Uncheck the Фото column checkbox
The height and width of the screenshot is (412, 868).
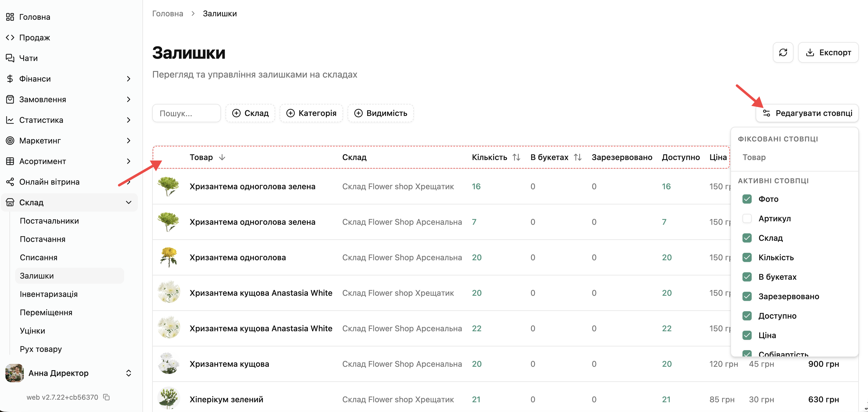click(747, 199)
